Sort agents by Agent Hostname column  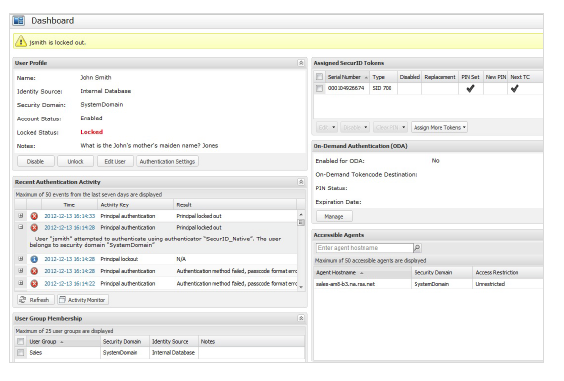coord(363,273)
